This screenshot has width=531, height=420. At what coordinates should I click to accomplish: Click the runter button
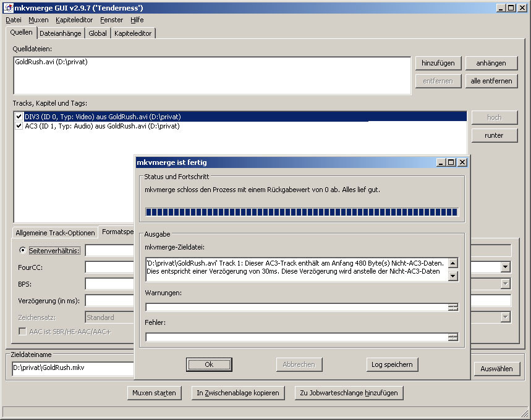494,135
